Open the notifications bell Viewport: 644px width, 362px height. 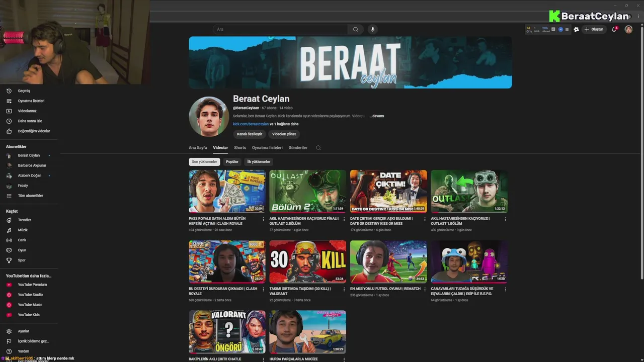click(614, 29)
